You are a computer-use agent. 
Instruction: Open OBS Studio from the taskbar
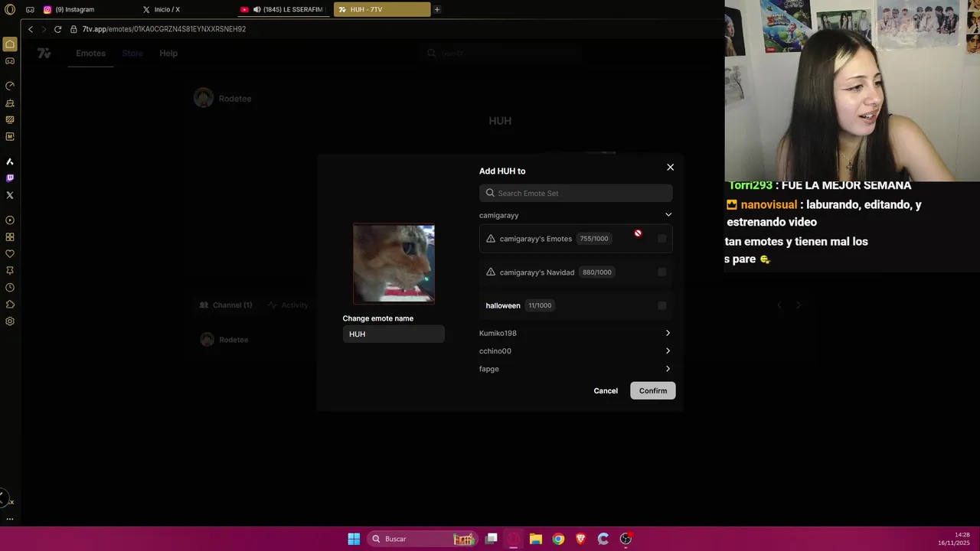coord(626,539)
